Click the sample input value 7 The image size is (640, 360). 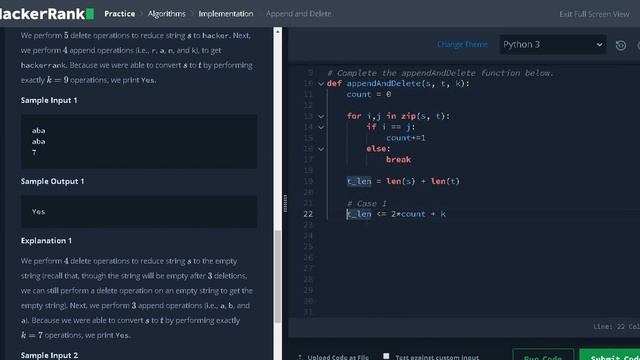[34, 152]
